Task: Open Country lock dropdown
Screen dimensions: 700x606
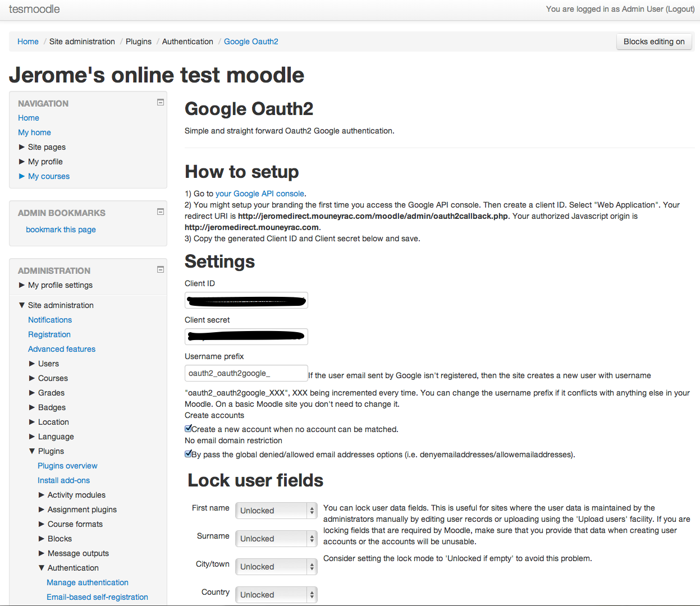Action: pyautogui.click(x=276, y=595)
